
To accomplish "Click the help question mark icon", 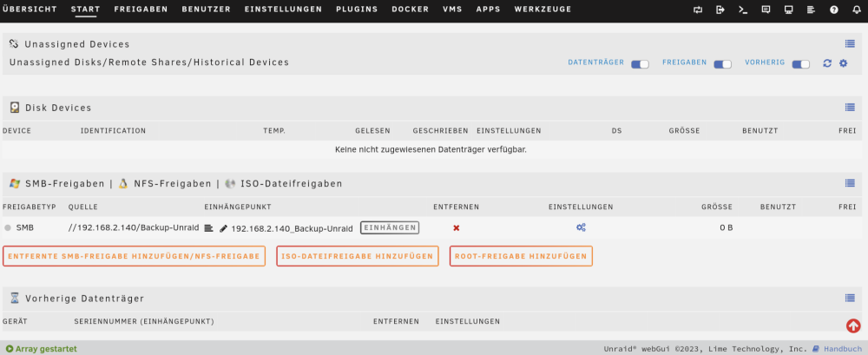I will pos(833,10).
